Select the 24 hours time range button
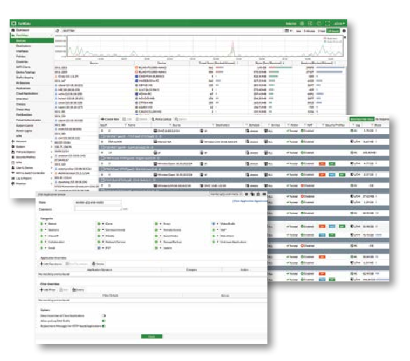Viewport: 410px width, 361px height. pos(333,31)
